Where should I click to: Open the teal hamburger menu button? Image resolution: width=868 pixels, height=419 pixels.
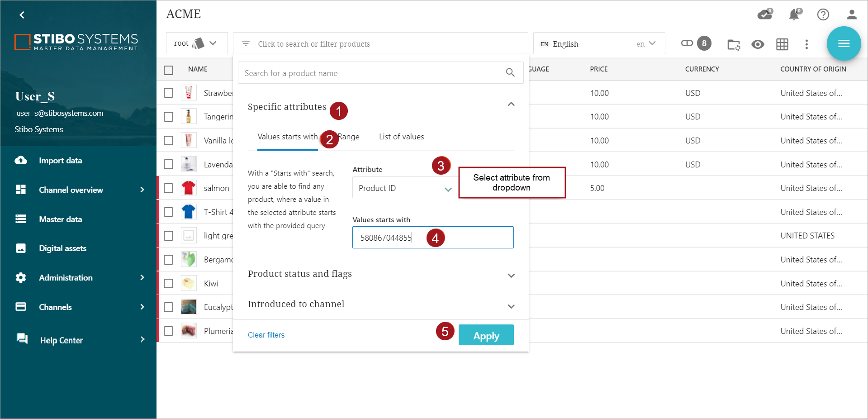pos(843,43)
